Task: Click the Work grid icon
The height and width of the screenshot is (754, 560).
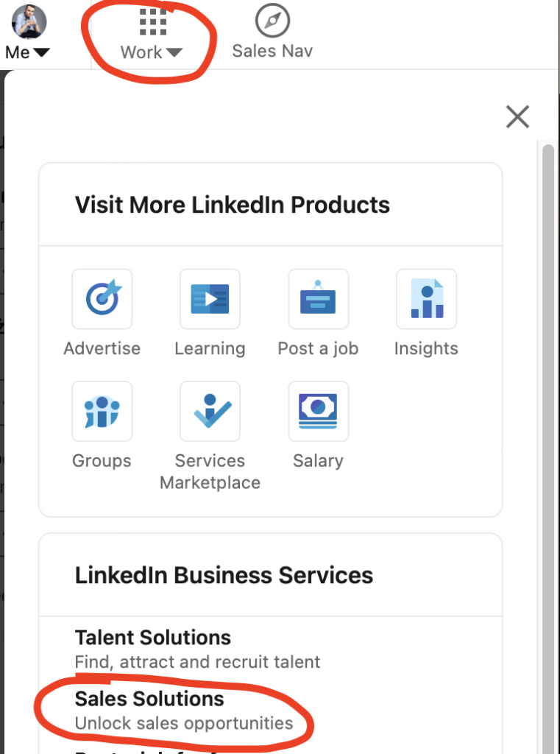Action: (152, 22)
